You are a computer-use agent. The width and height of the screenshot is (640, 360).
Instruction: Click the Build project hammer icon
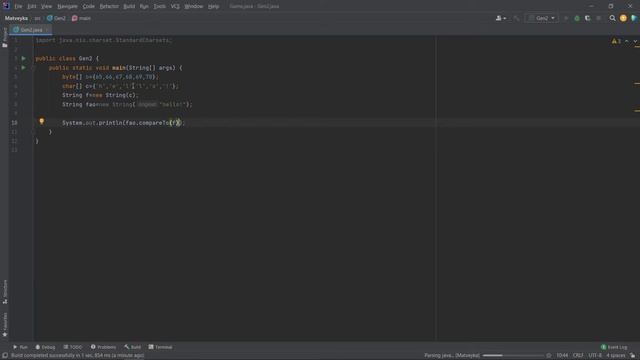pyautogui.click(x=516, y=18)
